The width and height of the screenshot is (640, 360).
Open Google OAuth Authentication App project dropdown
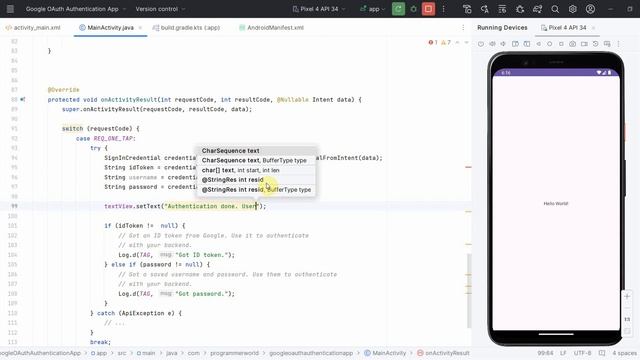tap(76, 9)
